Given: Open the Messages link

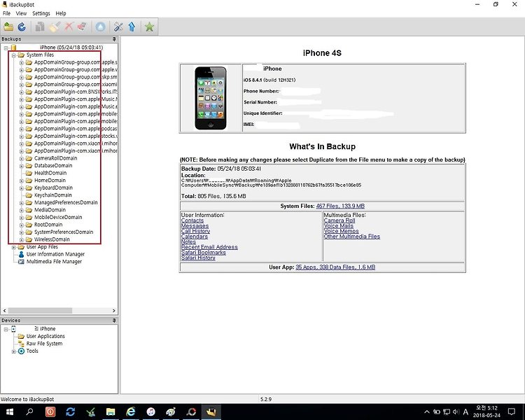Looking at the screenshot, I should point(195,225).
